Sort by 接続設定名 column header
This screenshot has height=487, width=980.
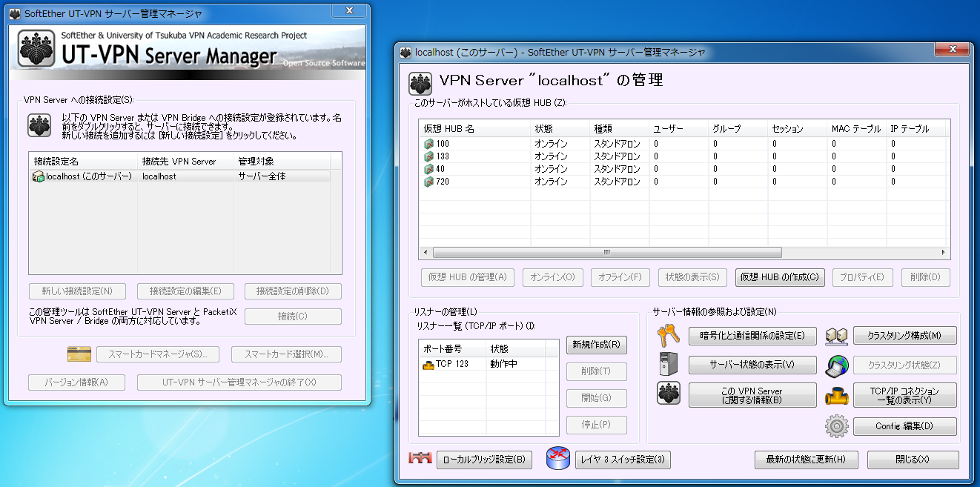(83, 161)
